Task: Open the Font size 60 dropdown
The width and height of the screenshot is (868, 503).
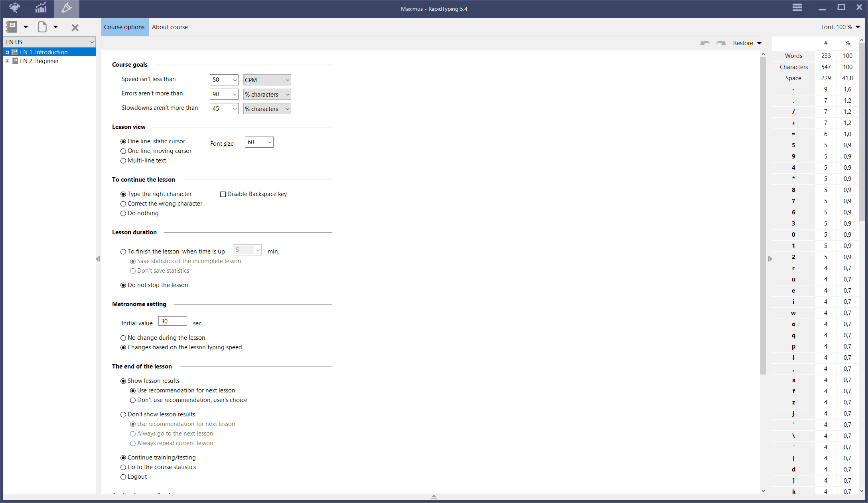Action: [259, 142]
